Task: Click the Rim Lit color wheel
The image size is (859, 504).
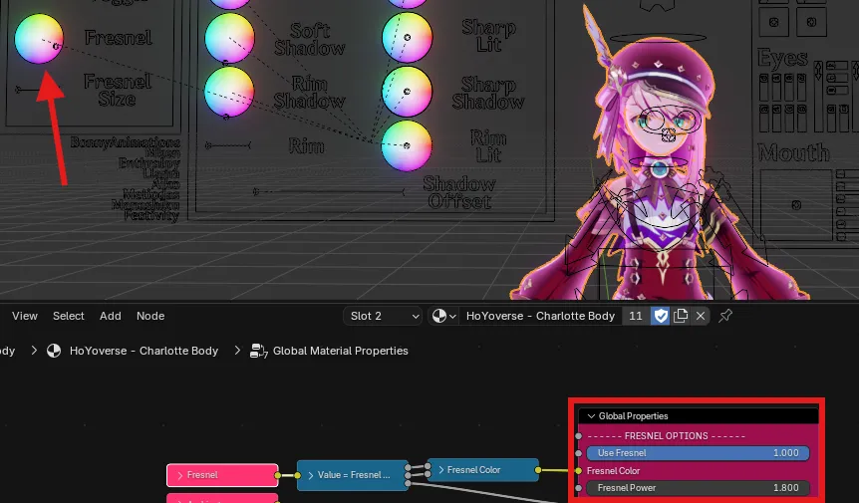Action: point(407,145)
